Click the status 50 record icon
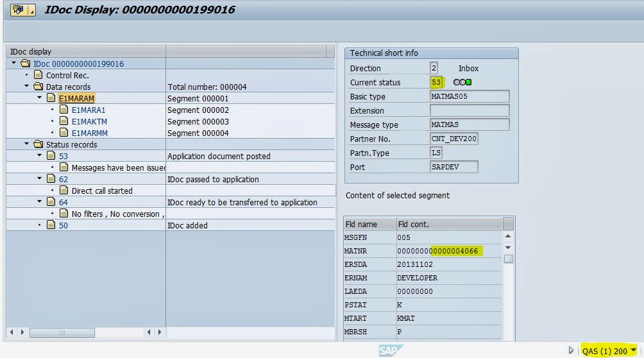This screenshot has height=358, width=644. [x=51, y=225]
